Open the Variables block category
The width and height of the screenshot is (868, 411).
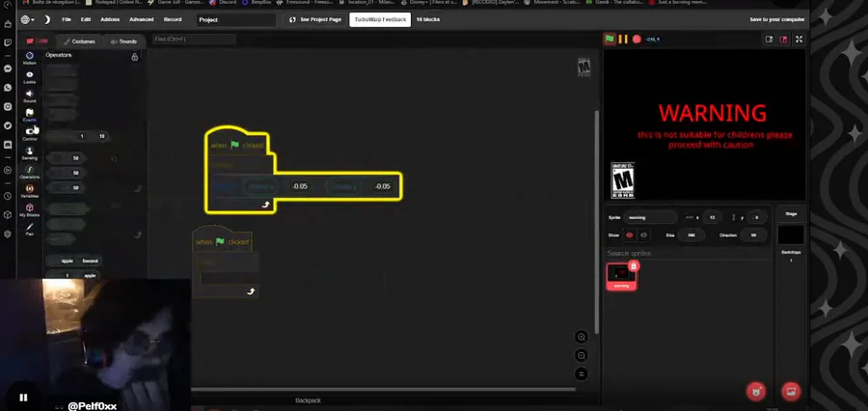(29, 191)
